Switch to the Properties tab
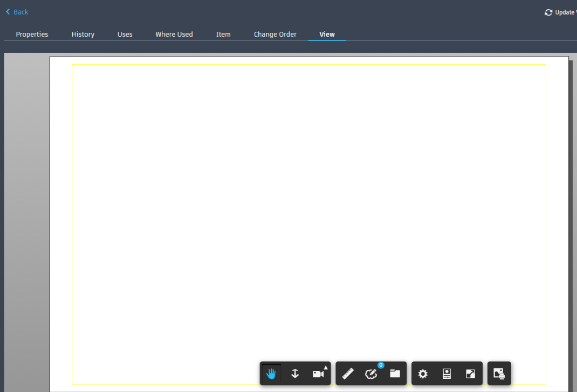The width and height of the screenshot is (577, 392). click(x=32, y=34)
